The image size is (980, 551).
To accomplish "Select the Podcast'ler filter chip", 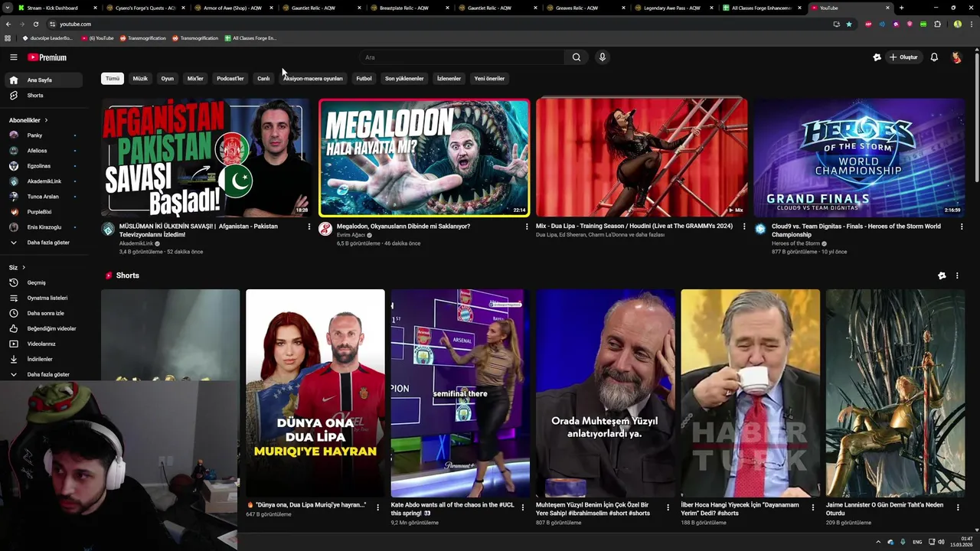I will point(230,78).
